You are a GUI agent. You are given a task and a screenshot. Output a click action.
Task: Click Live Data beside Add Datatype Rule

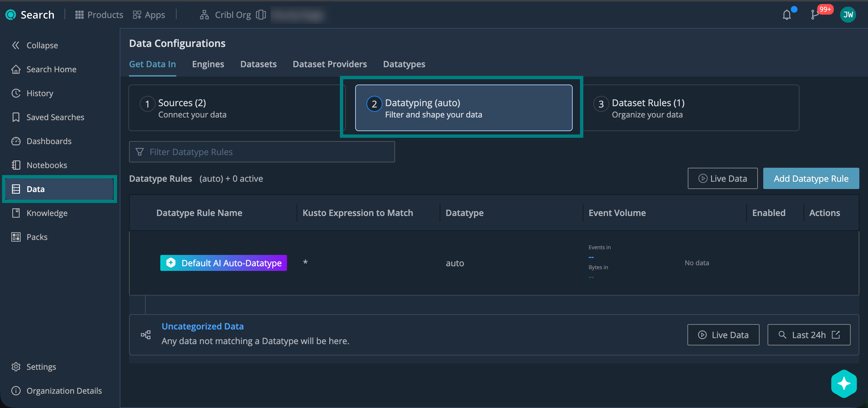tap(722, 178)
